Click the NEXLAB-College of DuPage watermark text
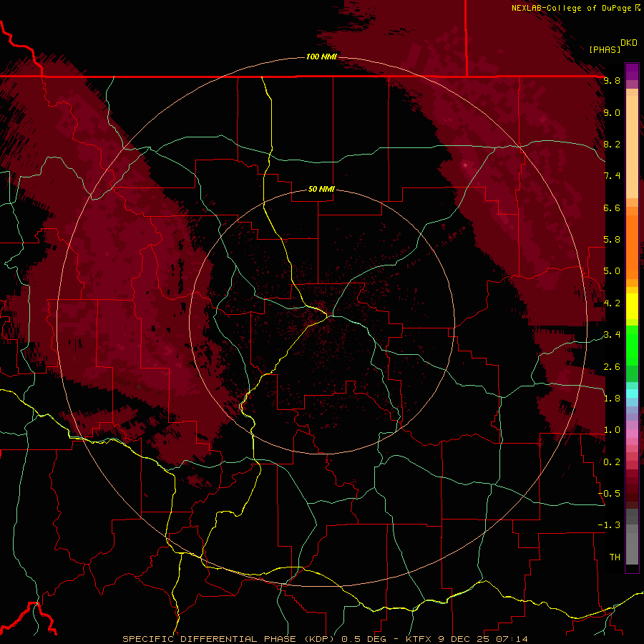This screenshot has width=644, height=644. pos(576,8)
